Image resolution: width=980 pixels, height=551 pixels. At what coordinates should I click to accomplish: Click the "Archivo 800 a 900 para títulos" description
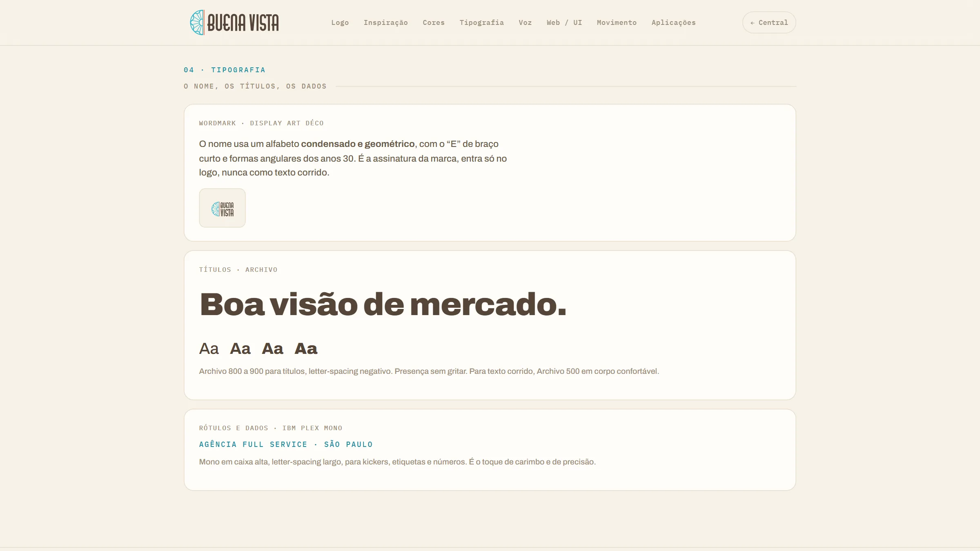coord(429,371)
